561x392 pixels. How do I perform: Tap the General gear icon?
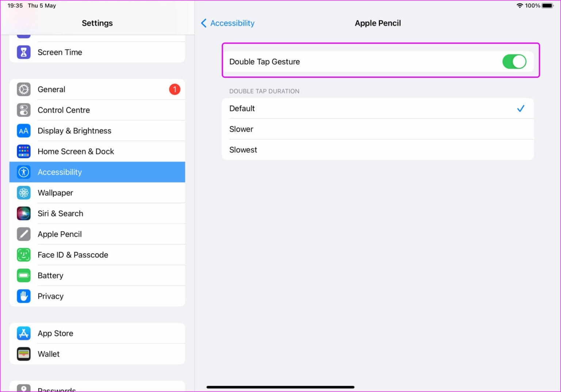pyautogui.click(x=24, y=90)
